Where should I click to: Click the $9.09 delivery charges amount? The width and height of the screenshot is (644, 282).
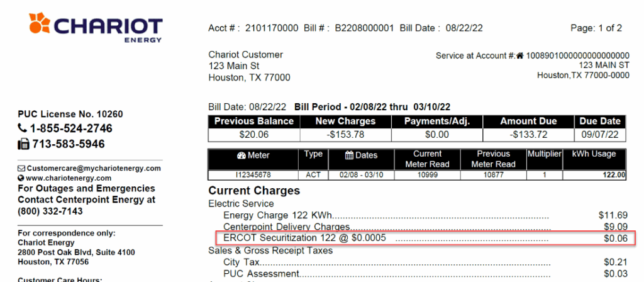(x=616, y=226)
